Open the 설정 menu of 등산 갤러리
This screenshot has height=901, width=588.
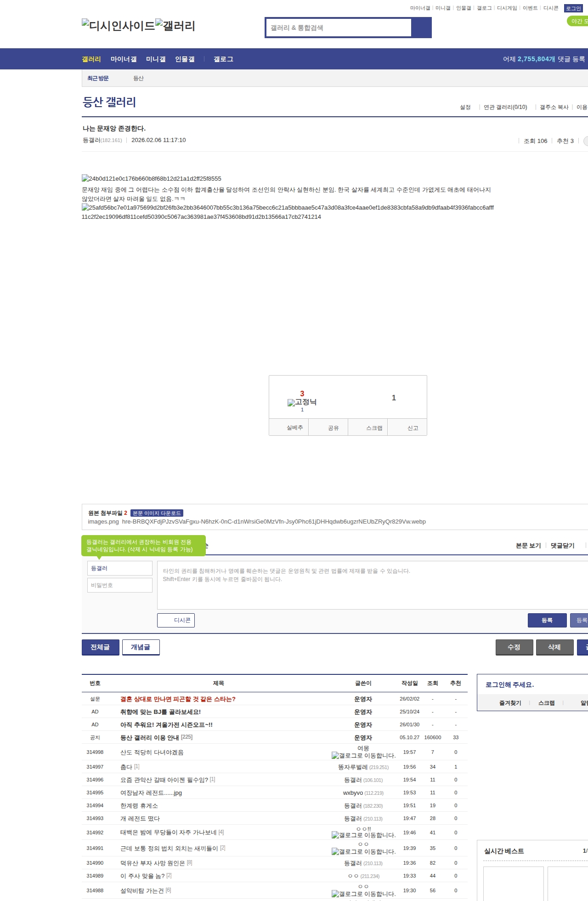point(465,107)
